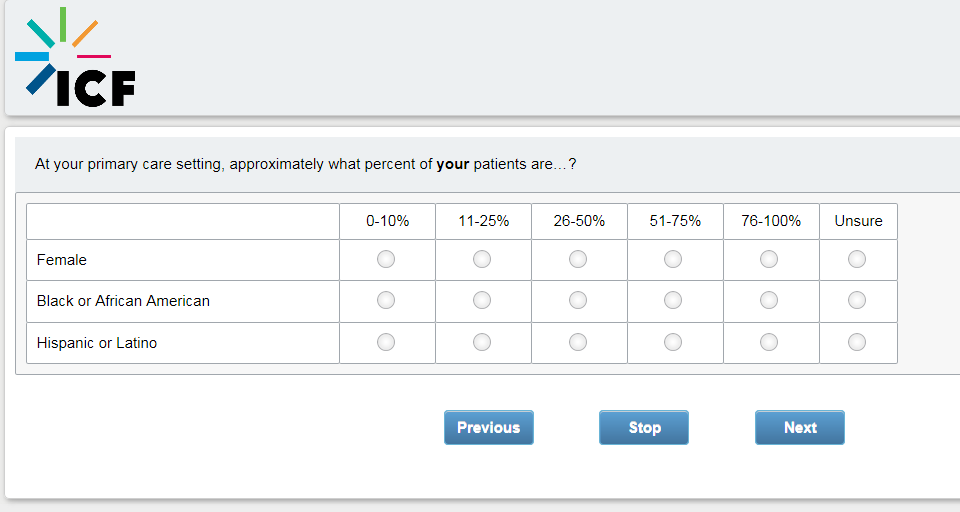
Task: Pick 76-100% for Hispanic or Latino
Action: tap(769, 342)
